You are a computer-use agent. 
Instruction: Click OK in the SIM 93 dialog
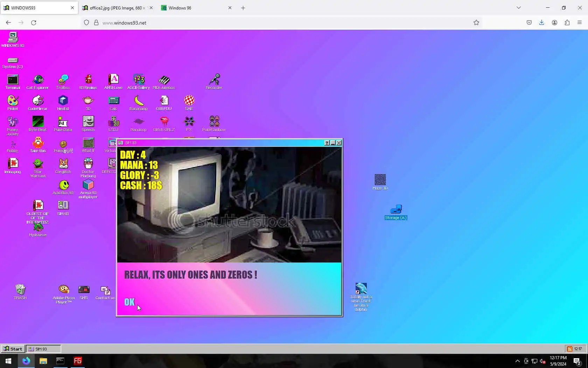[129, 302]
